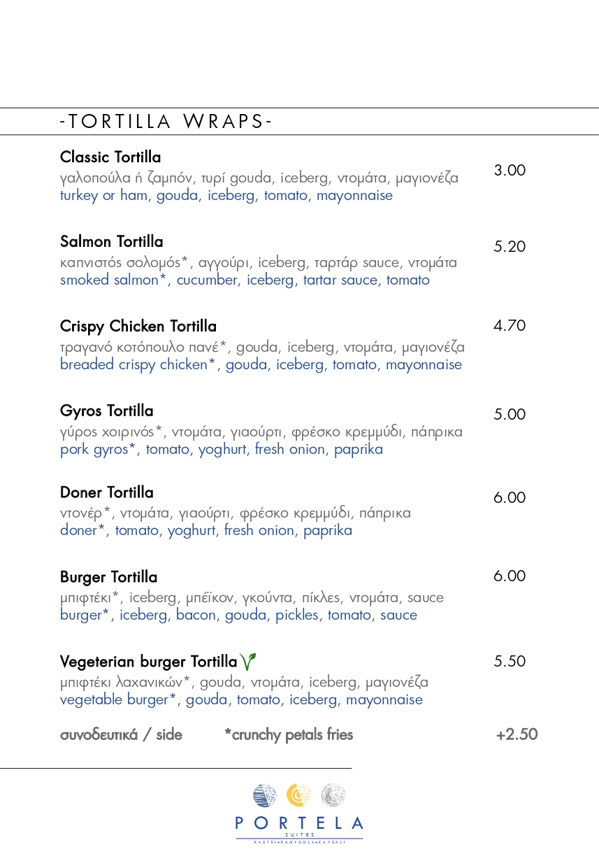
Task: Select the Gyros Tortilla title
Action: (x=107, y=411)
